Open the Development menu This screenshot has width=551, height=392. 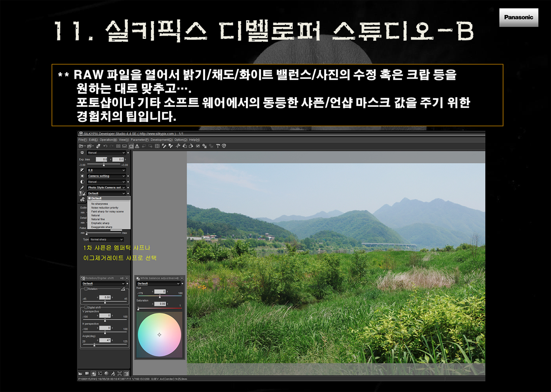161,140
